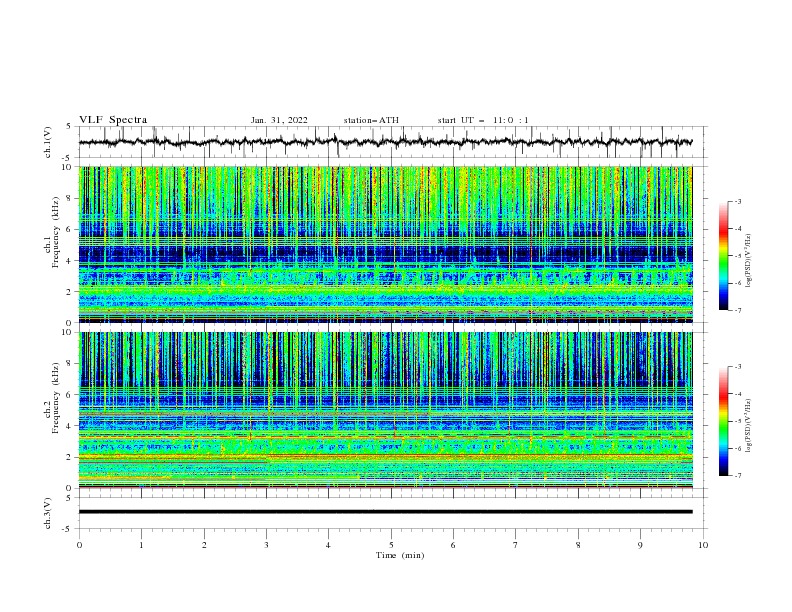Click time axis tick label "7"

pos(515,545)
